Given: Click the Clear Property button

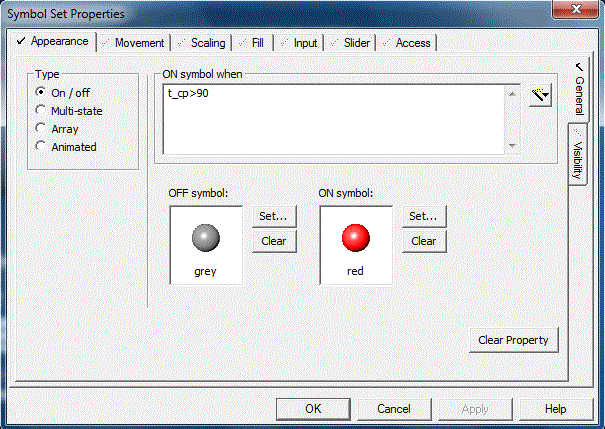Looking at the screenshot, I should (513, 340).
